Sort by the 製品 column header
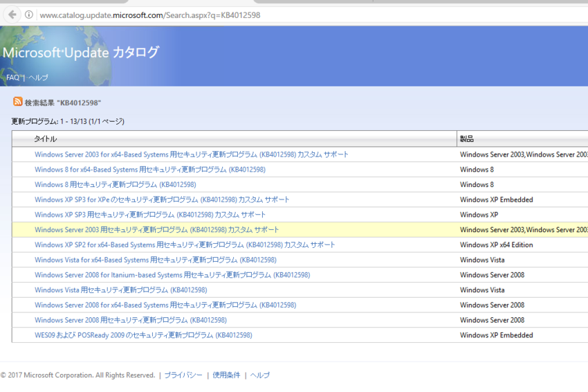 pos(466,139)
